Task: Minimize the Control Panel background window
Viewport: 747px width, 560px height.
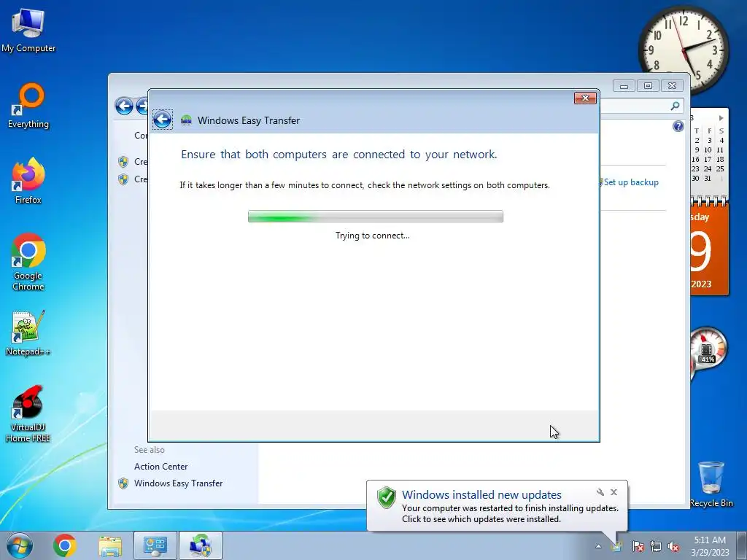Action: (624, 86)
